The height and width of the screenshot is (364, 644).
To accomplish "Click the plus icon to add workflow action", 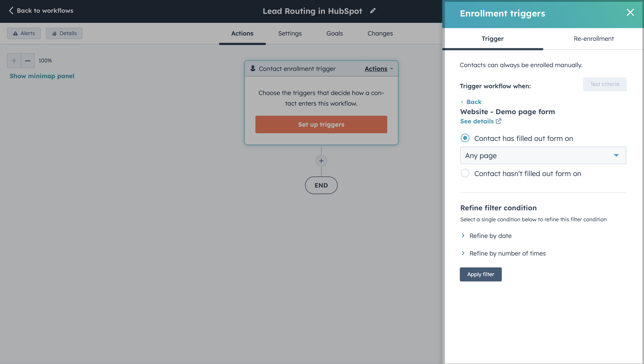I will point(321,161).
